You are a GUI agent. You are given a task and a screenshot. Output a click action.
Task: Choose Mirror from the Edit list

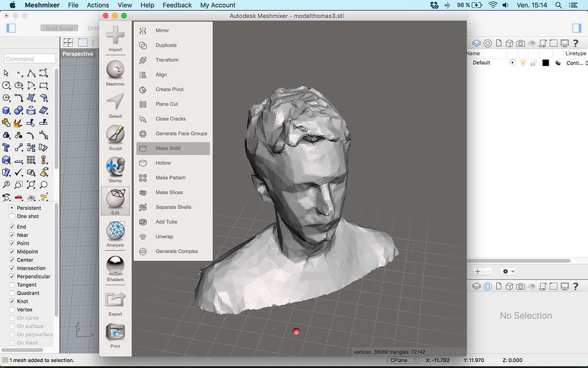tap(173, 30)
